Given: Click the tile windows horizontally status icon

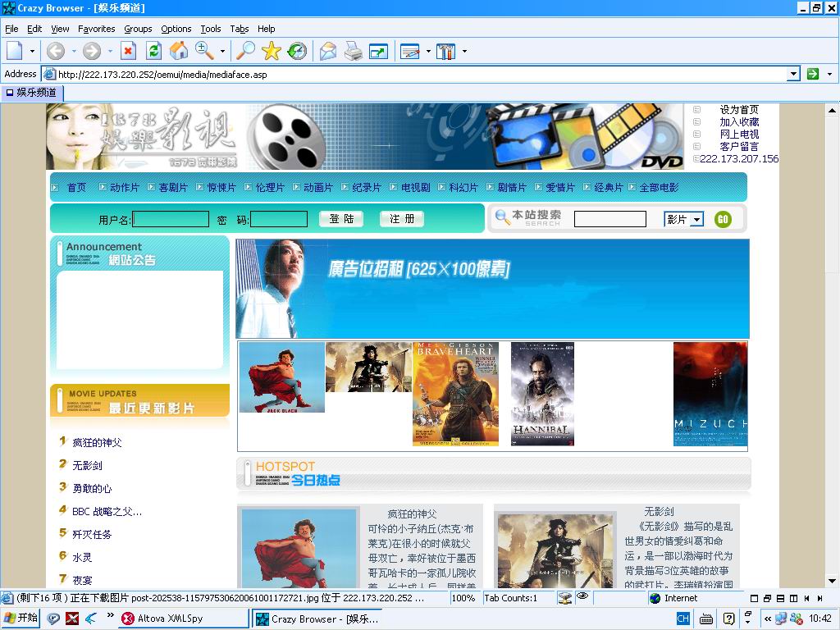Looking at the screenshot, I should click(781, 598).
